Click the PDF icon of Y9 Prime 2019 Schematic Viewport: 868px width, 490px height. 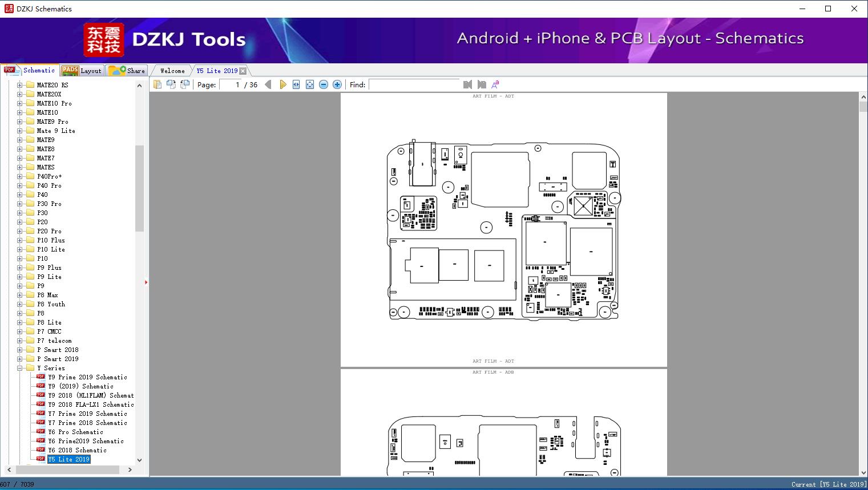[41, 377]
